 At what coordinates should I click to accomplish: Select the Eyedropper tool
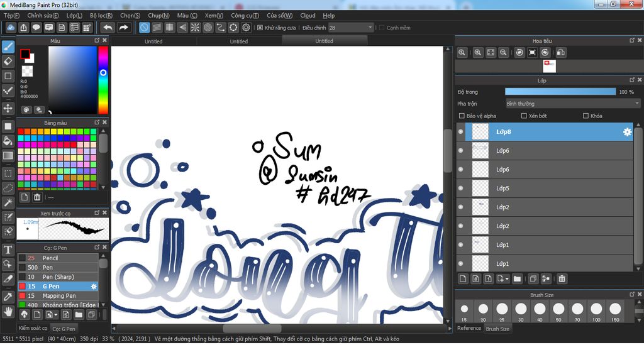(8, 296)
